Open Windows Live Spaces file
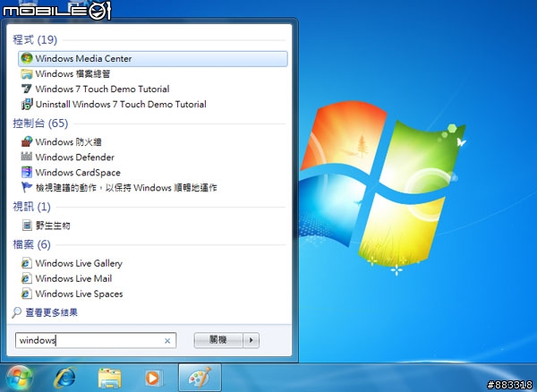The image size is (537, 392). pyautogui.click(x=79, y=294)
